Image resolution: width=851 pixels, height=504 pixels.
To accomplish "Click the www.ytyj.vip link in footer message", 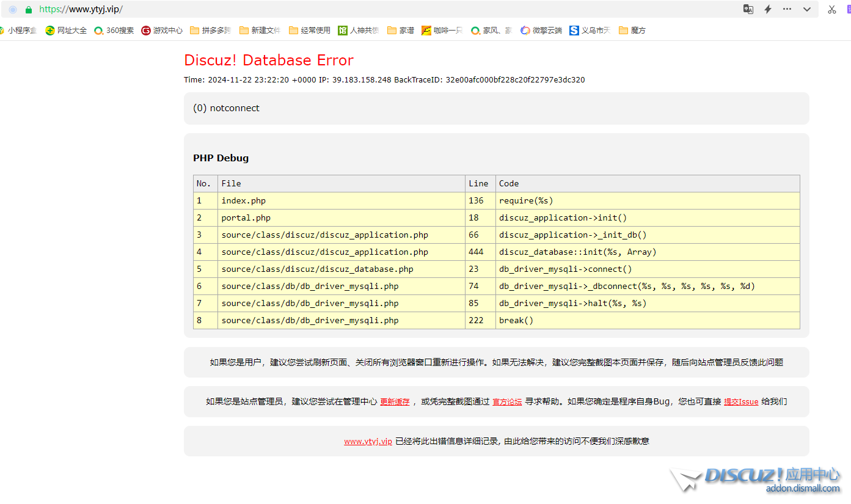I will (x=368, y=441).
